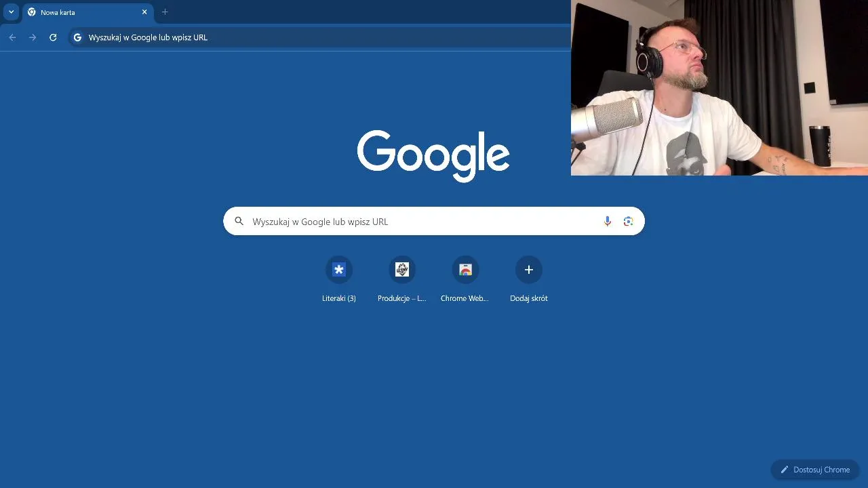Open the Produkcje shortcut icon

point(402,270)
